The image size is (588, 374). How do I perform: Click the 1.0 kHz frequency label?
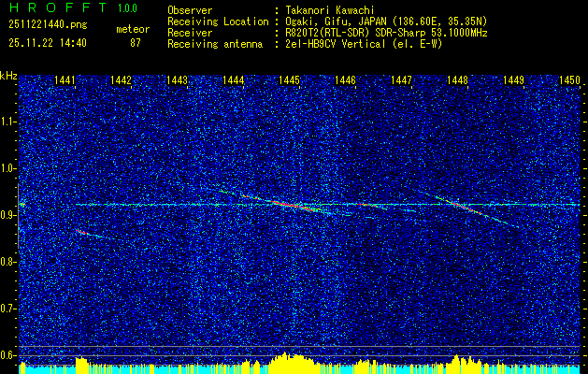pyautogui.click(x=7, y=168)
